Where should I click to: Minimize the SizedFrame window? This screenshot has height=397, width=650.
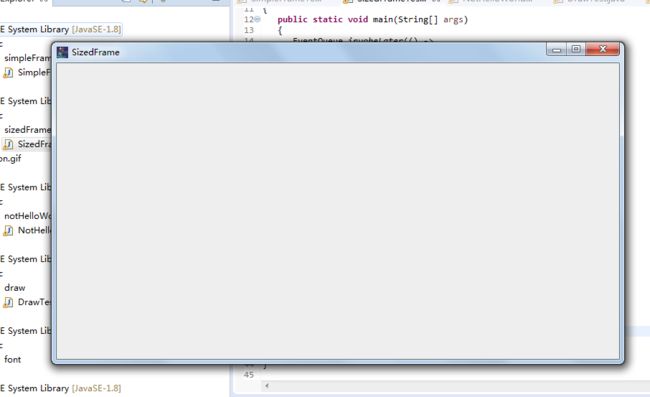[556, 50]
